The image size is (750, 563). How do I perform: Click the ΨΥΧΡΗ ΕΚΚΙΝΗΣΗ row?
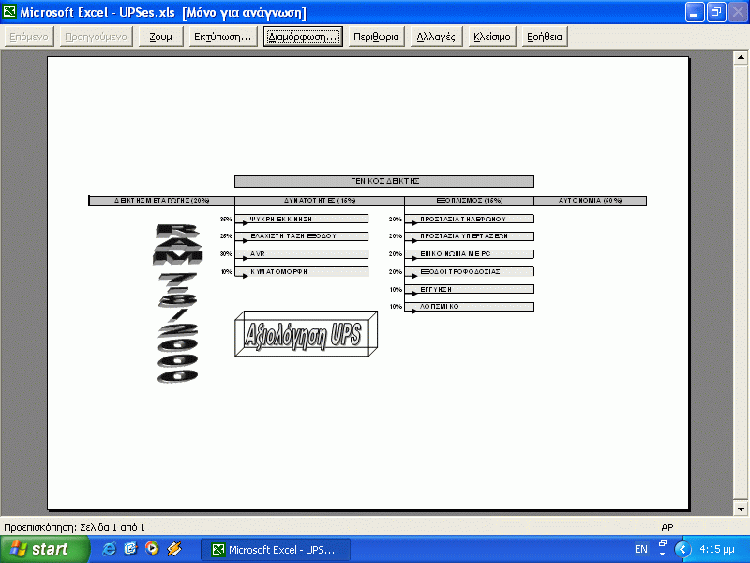301,219
